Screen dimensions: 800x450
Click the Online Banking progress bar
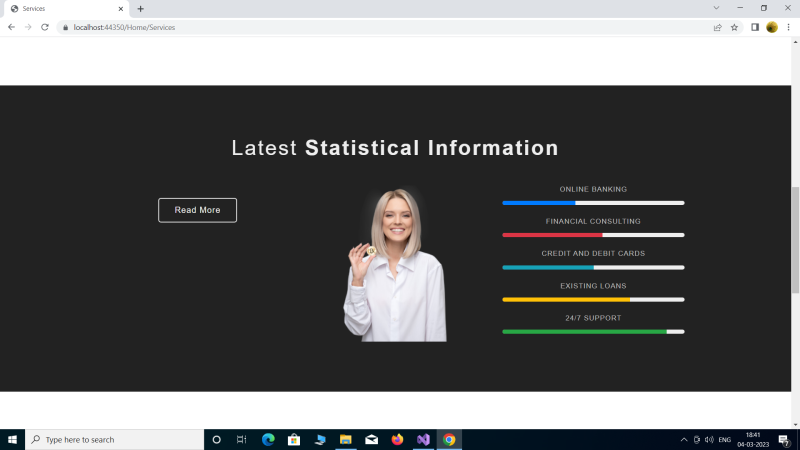point(593,203)
